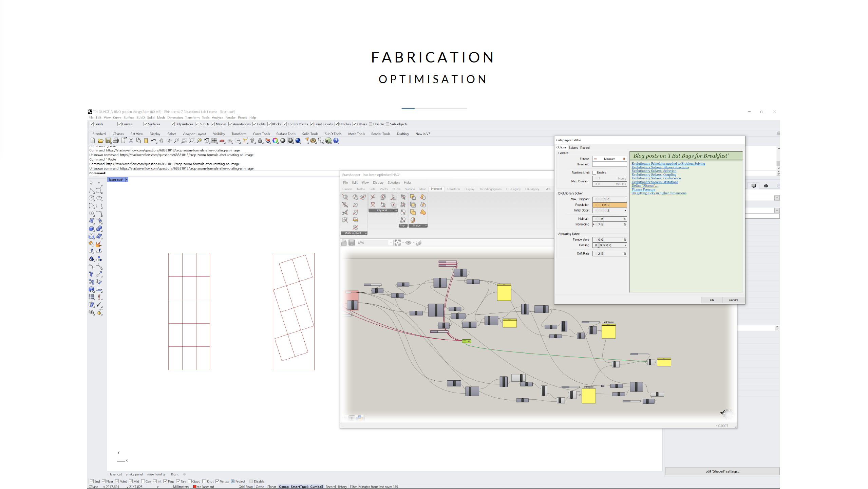Select the Pan hand tool
The height and width of the screenshot is (489, 868).
(x=162, y=141)
